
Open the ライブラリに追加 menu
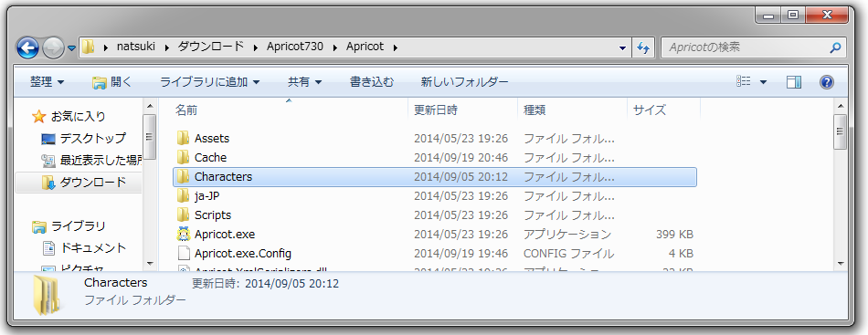[210, 82]
